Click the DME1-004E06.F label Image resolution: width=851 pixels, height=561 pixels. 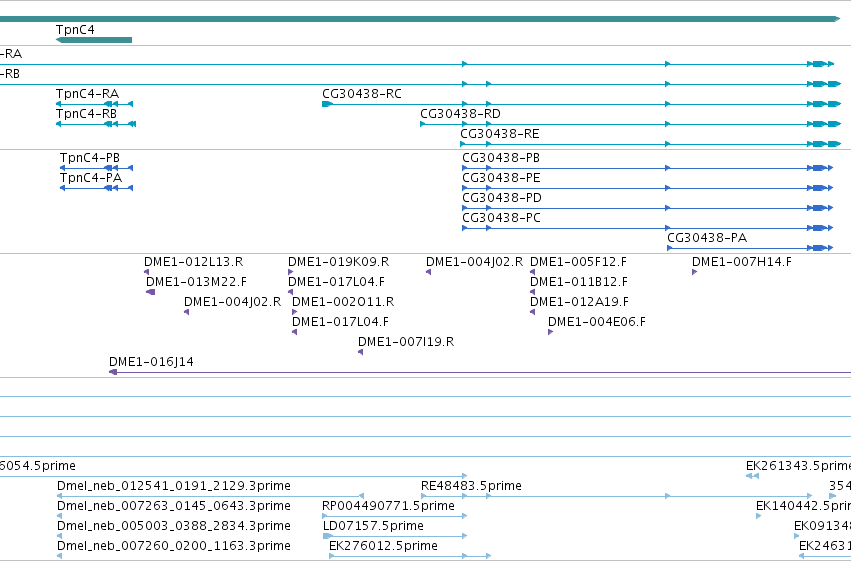(597, 322)
